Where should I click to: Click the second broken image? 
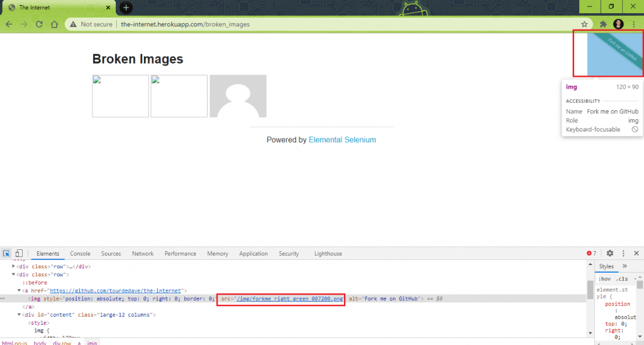(x=179, y=96)
